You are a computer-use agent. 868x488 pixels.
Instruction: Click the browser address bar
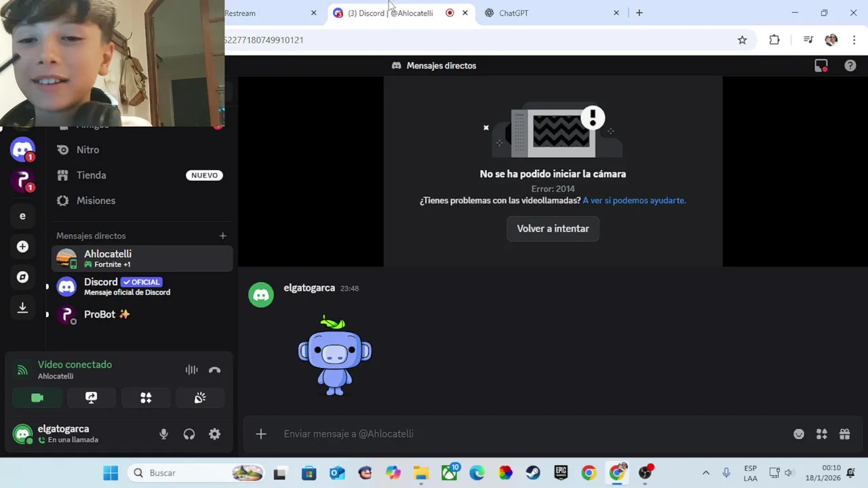[475, 40]
